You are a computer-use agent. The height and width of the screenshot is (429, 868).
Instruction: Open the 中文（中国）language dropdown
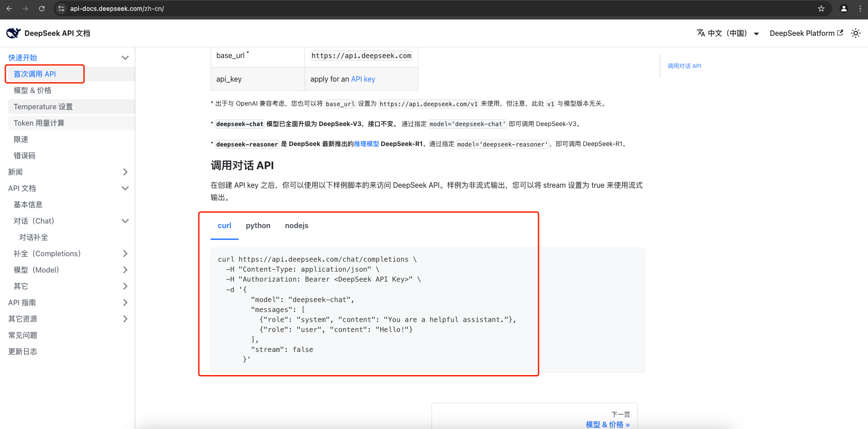pos(728,33)
